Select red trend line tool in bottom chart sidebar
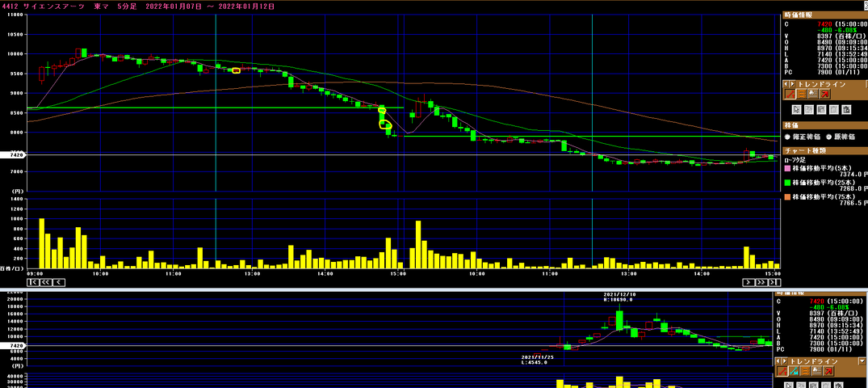 coord(782,371)
